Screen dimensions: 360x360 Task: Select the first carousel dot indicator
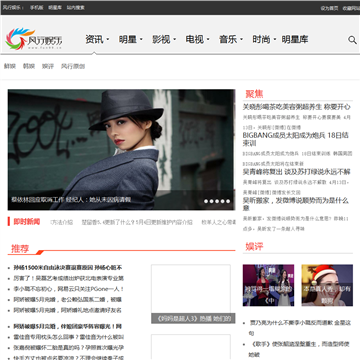click(206, 201)
